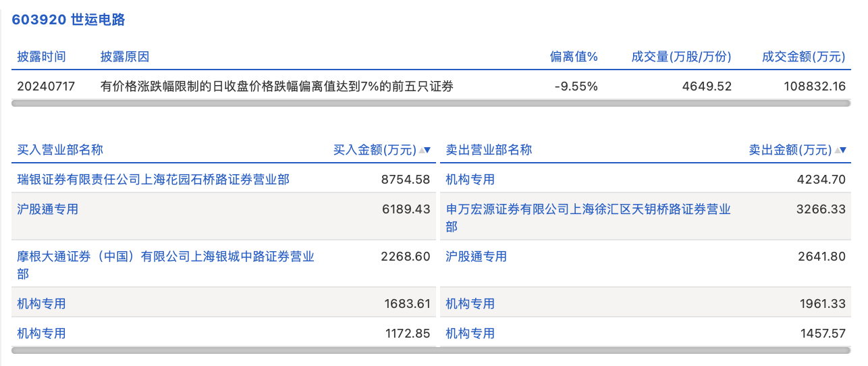Click sell-side 机构专用 with amount 1457.57
The width and height of the screenshot is (868, 366).
470,334
